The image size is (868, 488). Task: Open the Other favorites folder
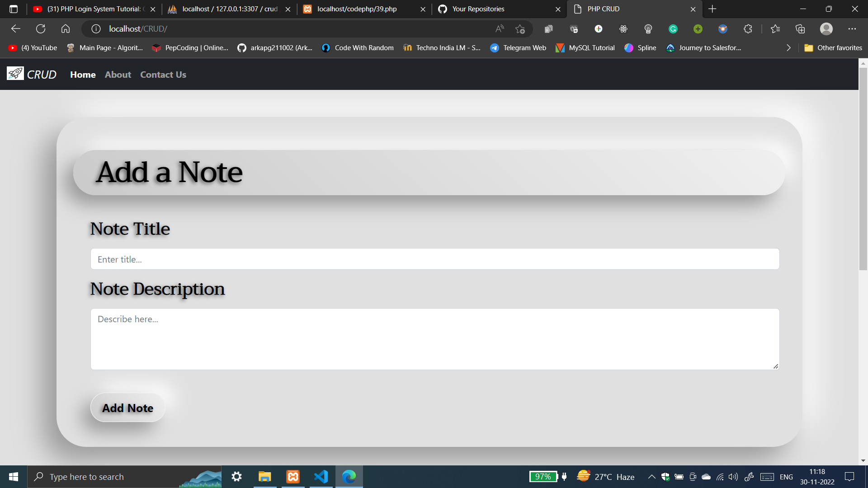tap(833, 48)
